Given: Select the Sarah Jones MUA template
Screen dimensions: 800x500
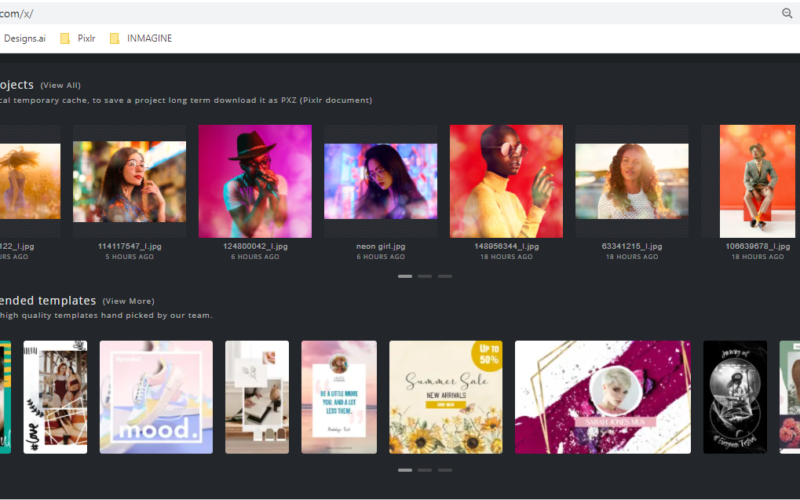Looking at the screenshot, I should pos(603,397).
